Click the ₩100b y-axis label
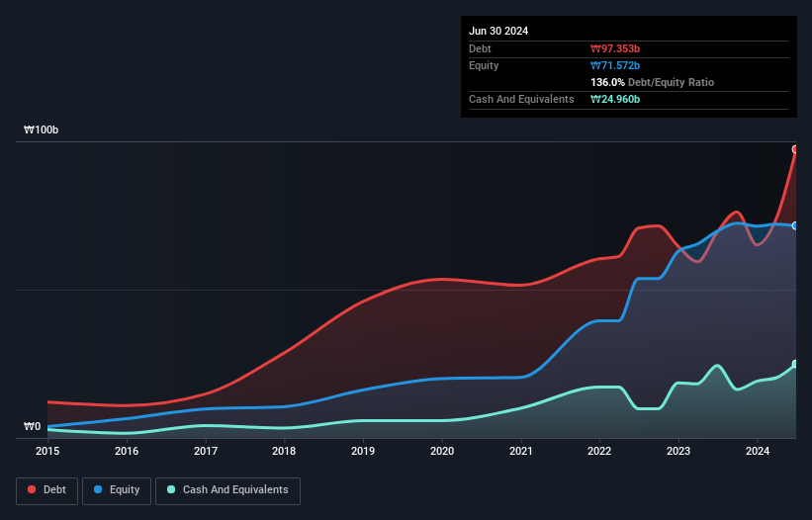The height and width of the screenshot is (520, 812). coord(41,130)
